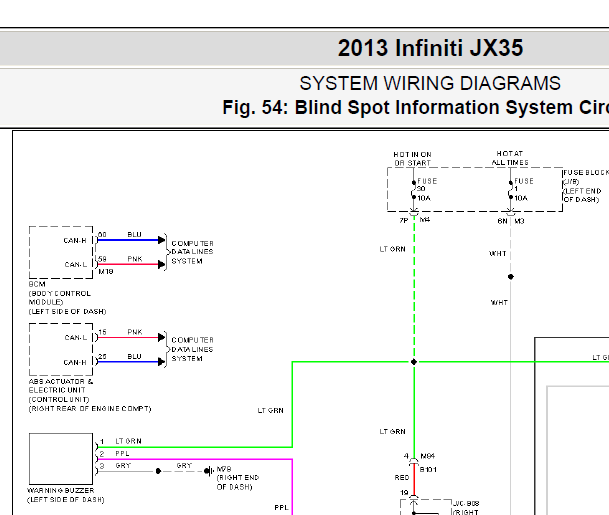The height and width of the screenshot is (515, 609).
Task: Click the "2013 Infiniti JX35" title
Action: (x=430, y=48)
